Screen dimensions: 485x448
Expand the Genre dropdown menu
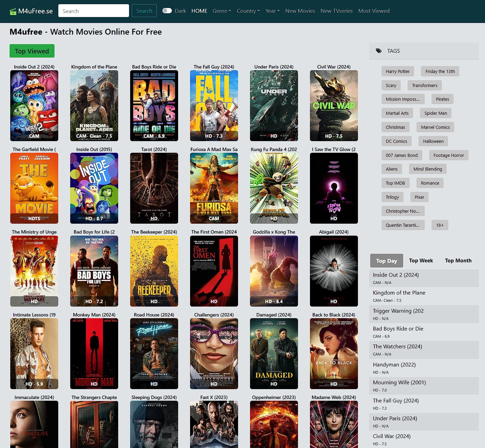pos(221,11)
